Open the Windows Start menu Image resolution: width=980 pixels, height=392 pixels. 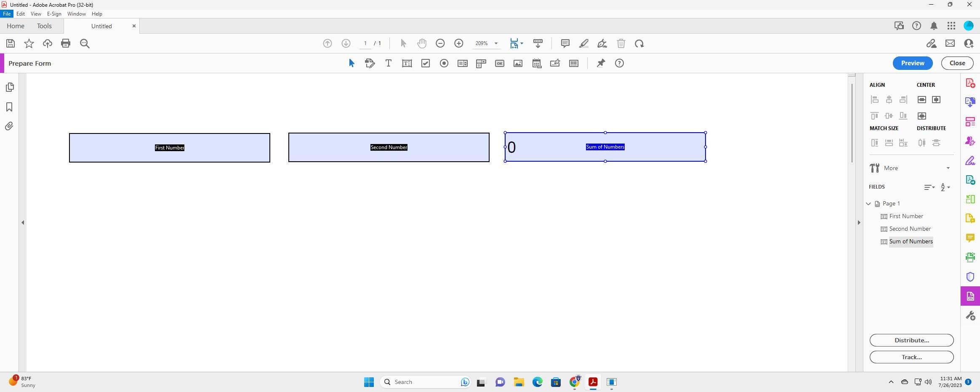[369, 382]
